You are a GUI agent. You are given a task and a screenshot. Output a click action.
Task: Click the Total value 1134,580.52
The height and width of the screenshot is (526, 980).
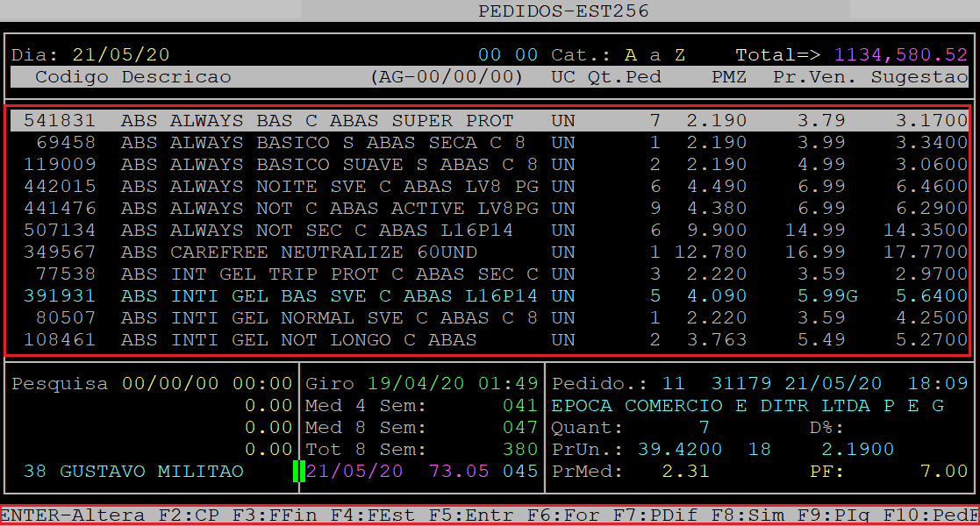point(900,54)
